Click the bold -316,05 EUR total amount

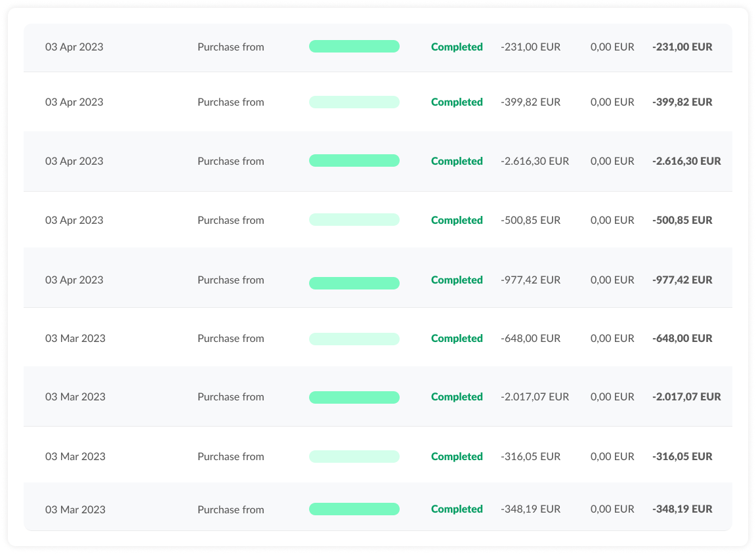[682, 456]
